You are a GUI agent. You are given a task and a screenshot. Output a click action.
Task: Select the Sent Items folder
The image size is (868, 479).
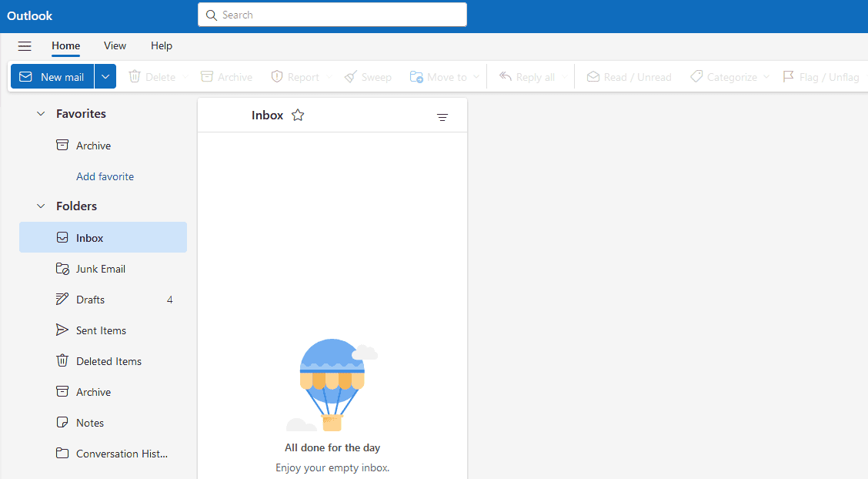tap(100, 330)
